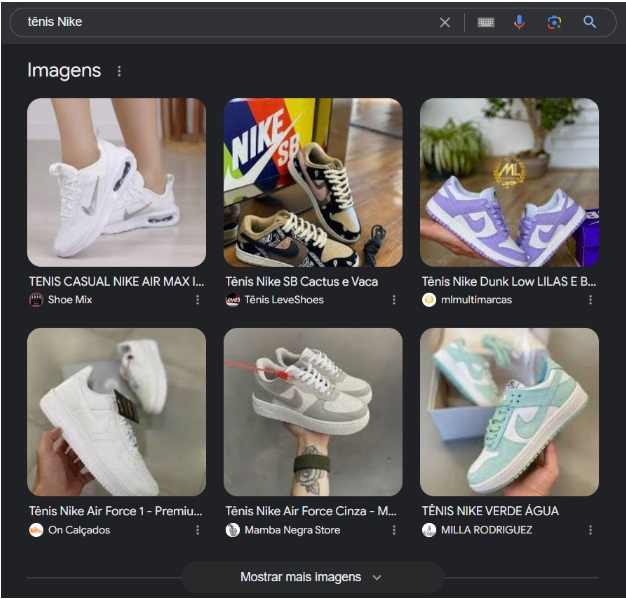This screenshot has height=599, width=626.
Task: Open the on-screen keyboard icon
Action: tap(485, 22)
